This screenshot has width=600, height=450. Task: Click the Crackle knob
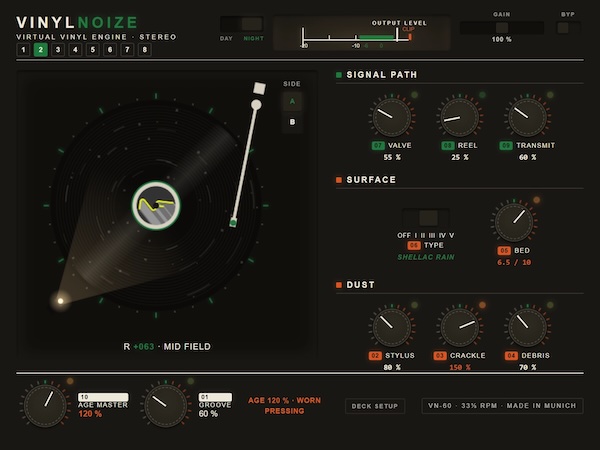(x=460, y=328)
